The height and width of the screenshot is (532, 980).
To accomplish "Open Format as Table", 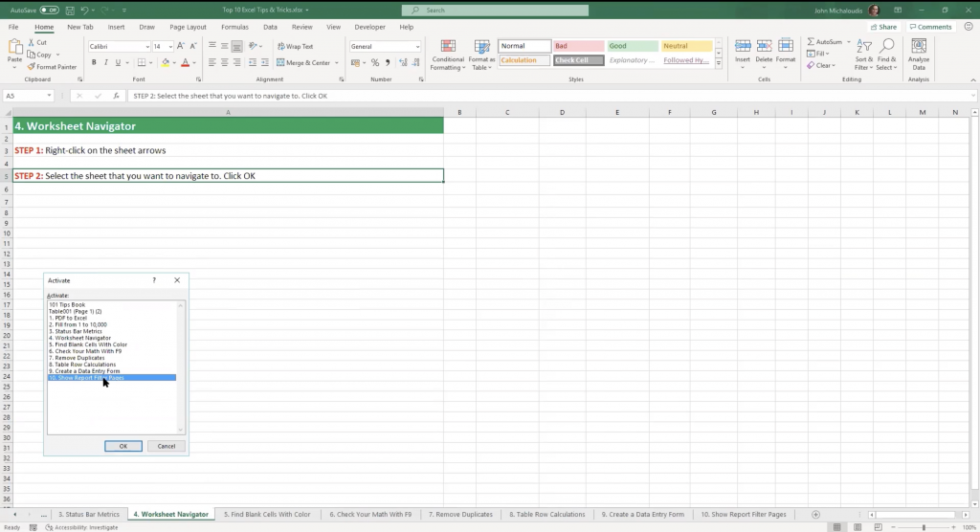I will click(482, 55).
